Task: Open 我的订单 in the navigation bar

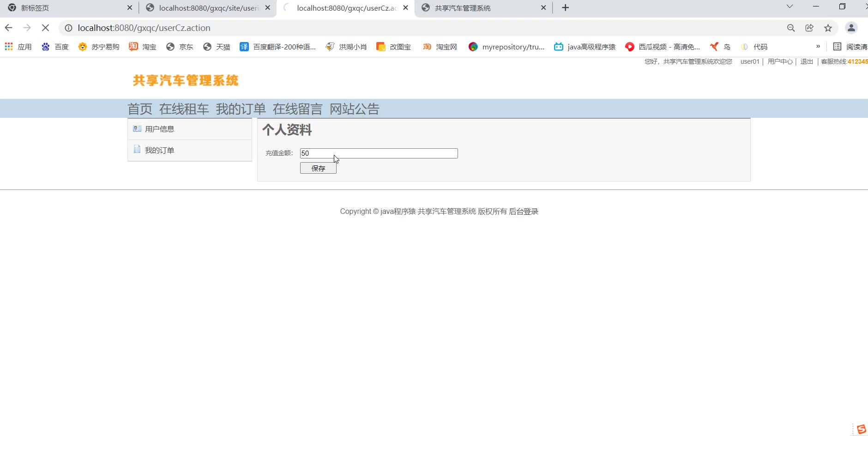Action: (241, 109)
